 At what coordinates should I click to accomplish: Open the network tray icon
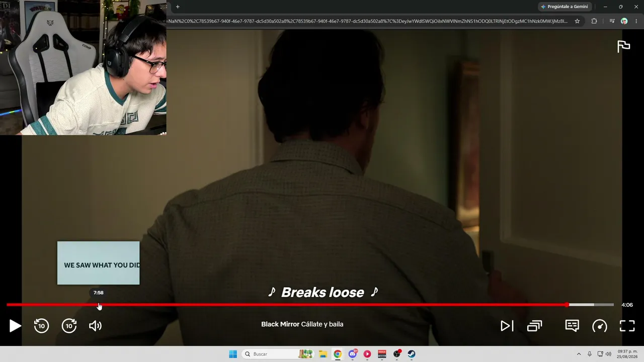point(600,354)
